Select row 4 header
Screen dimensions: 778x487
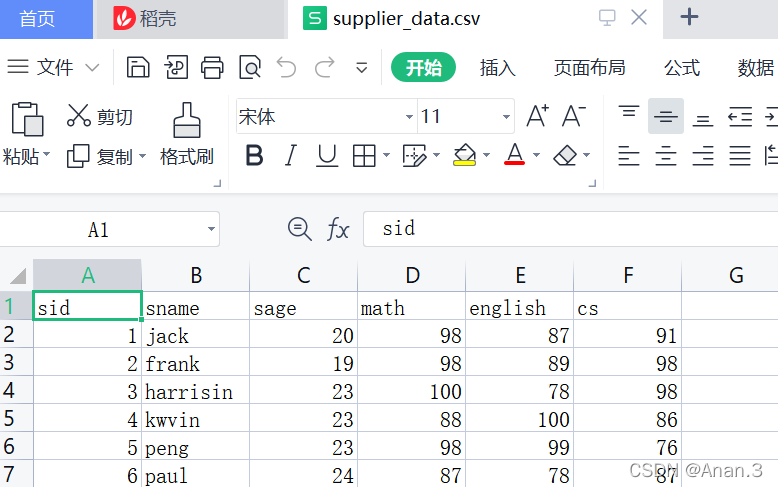[16, 390]
